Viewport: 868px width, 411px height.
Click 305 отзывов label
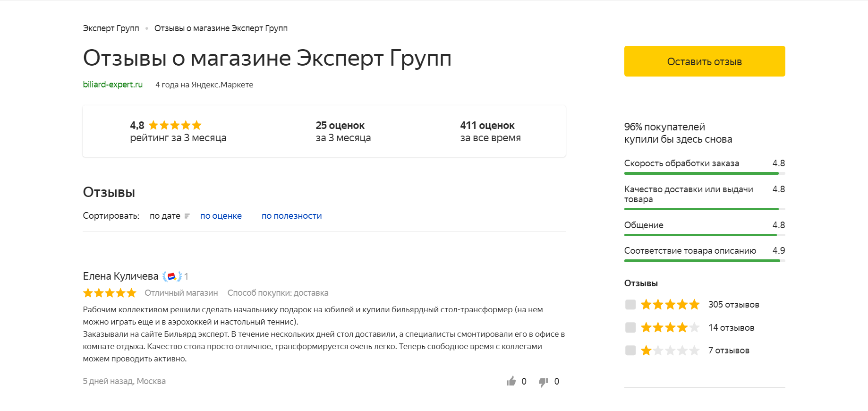(734, 305)
